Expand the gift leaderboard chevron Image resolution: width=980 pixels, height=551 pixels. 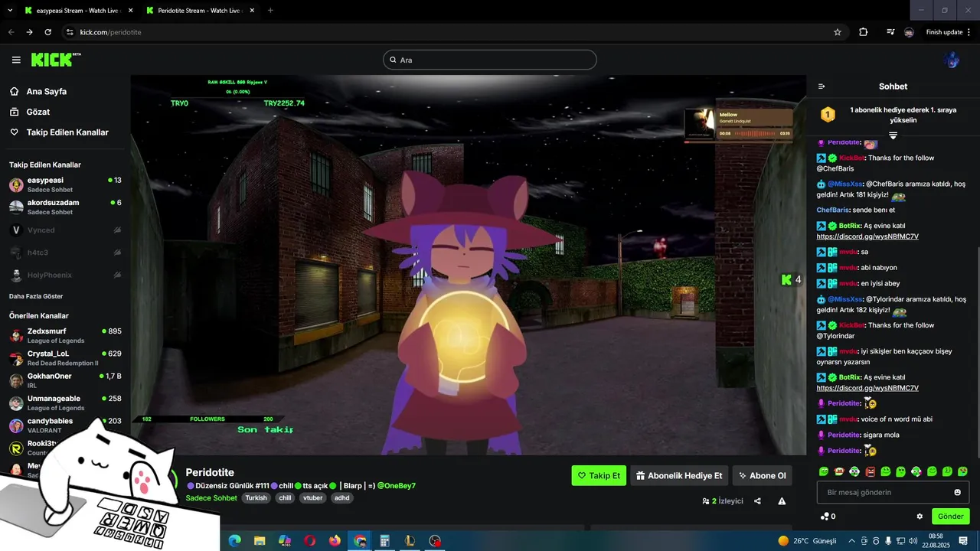pyautogui.click(x=893, y=135)
